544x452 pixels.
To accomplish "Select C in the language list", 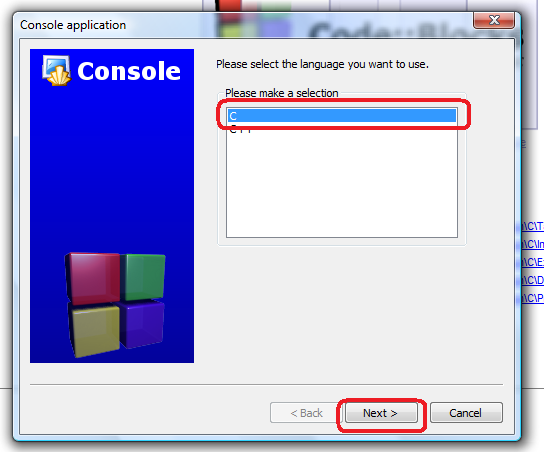I will point(342,116).
